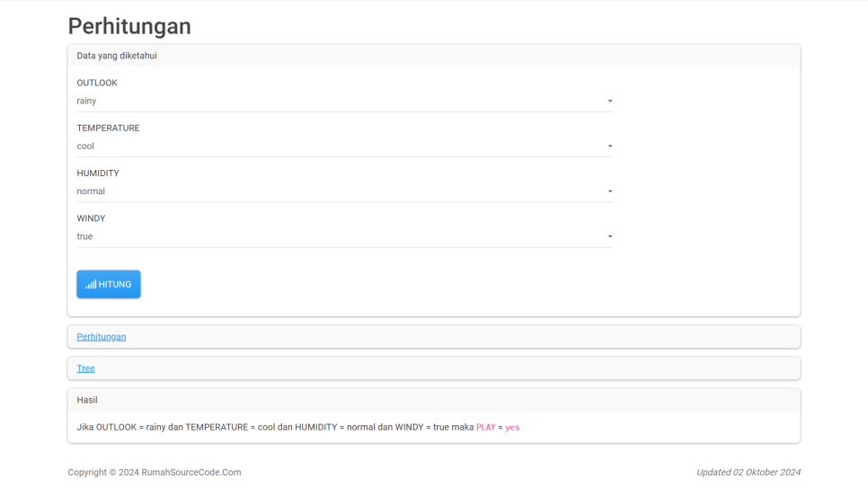This screenshot has width=868, height=488.
Task: Click the HITUNG button
Action: 109,284
